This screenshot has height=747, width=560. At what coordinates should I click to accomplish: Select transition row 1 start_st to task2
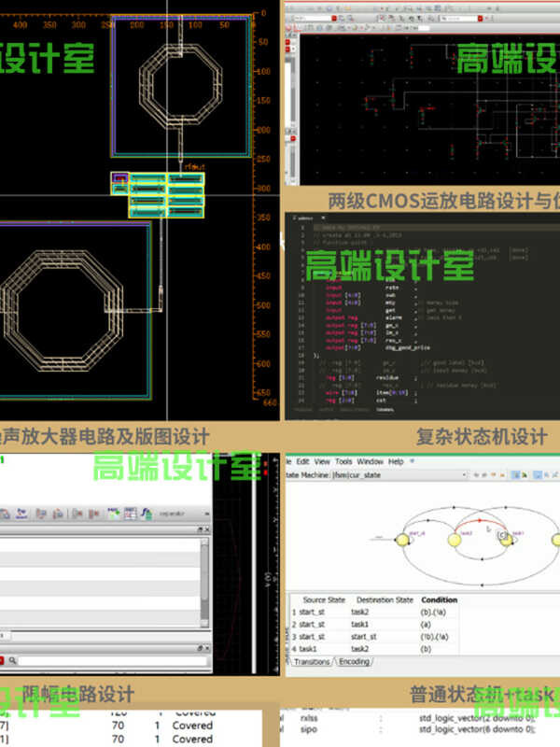373,612
